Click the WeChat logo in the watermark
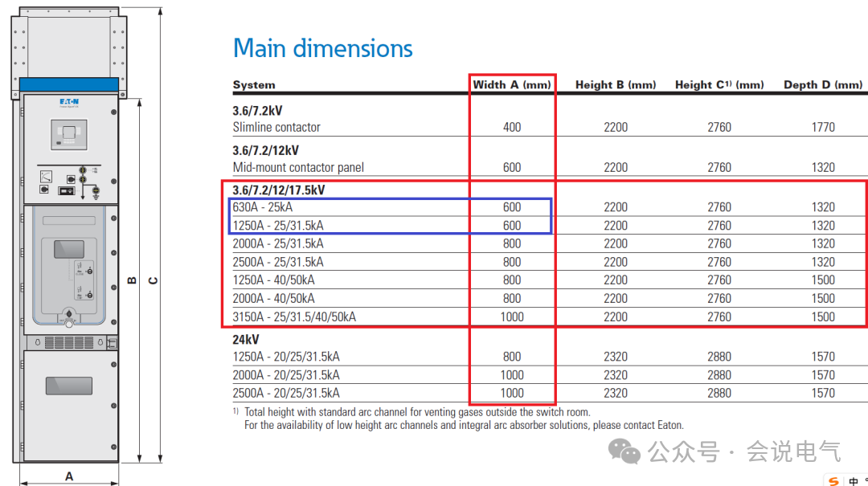The width and height of the screenshot is (868, 486). pyautogui.click(x=624, y=451)
